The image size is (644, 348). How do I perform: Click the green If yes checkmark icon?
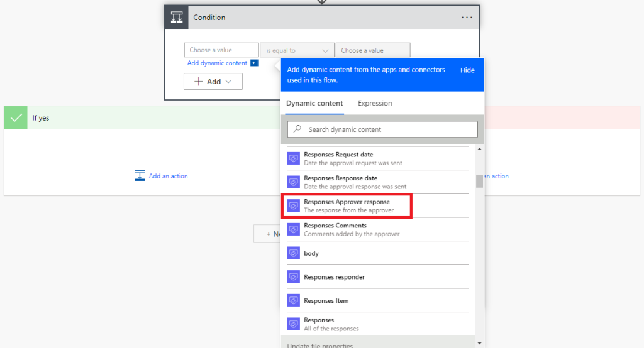pyautogui.click(x=16, y=117)
